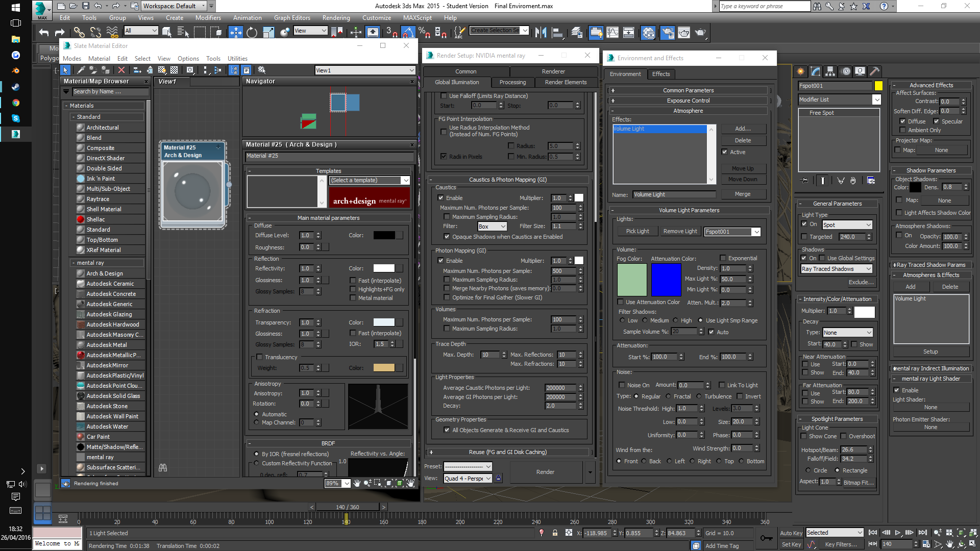Click the Pick Material from Object eyedropper

[80, 70]
